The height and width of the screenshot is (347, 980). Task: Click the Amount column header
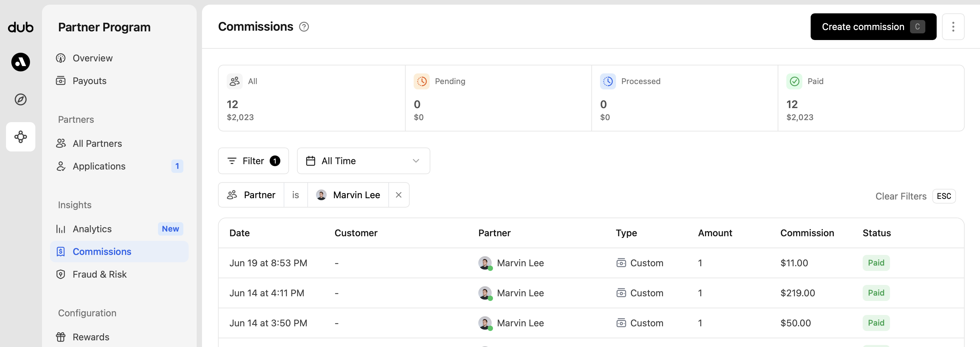(x=715, y=233)
